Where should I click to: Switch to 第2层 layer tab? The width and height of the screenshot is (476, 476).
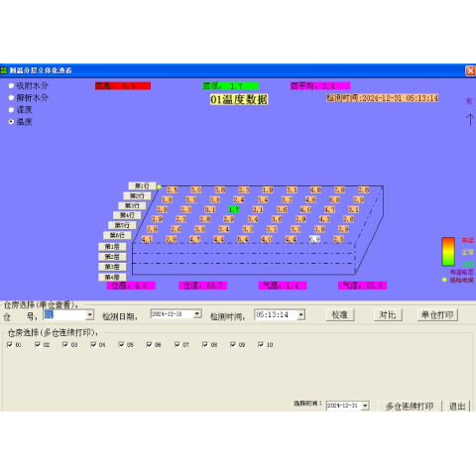[x=112, y=257]
